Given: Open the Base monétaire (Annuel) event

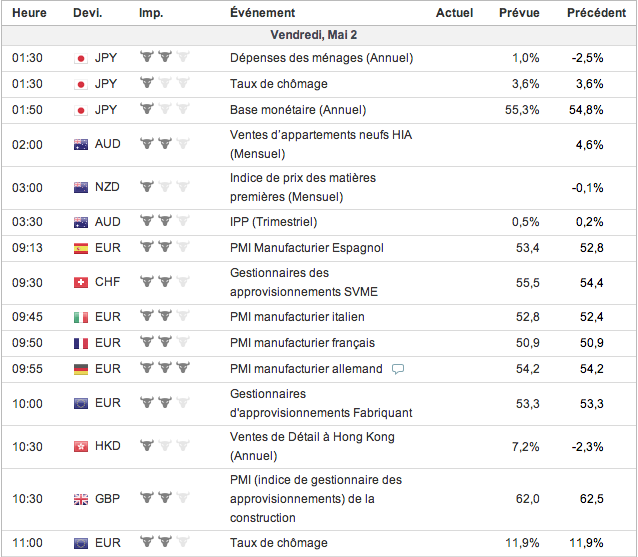Looking at the screenshot, I should coord(297,109).
